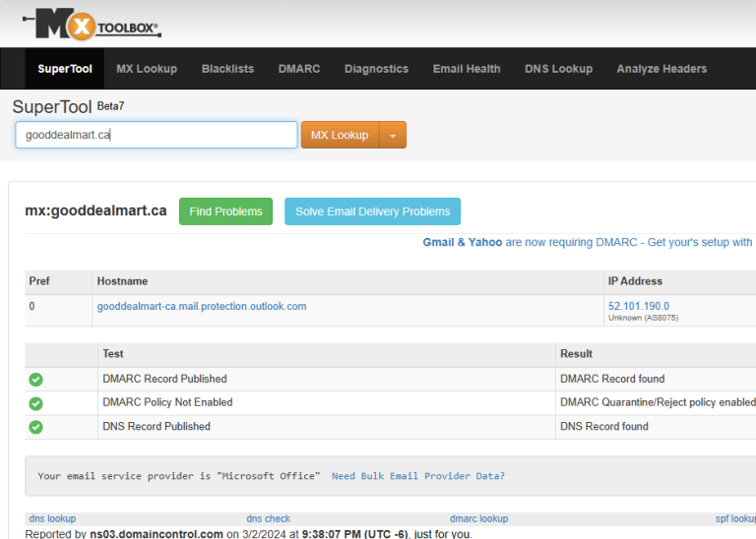
Task: Open Diagnostics in the navigation bar
Action: coord(377,69)
